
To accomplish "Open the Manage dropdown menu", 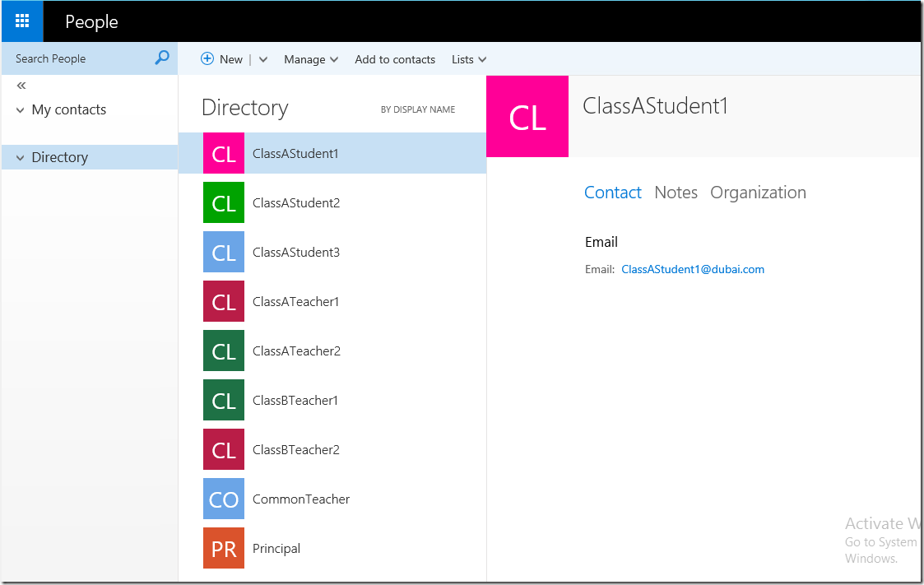I will (311, 59).
